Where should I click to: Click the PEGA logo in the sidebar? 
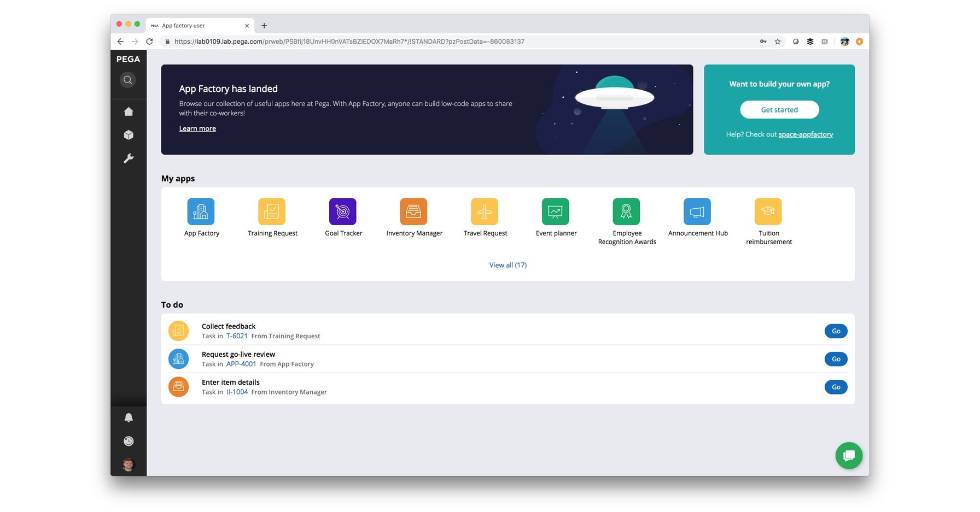click(128, 59)
